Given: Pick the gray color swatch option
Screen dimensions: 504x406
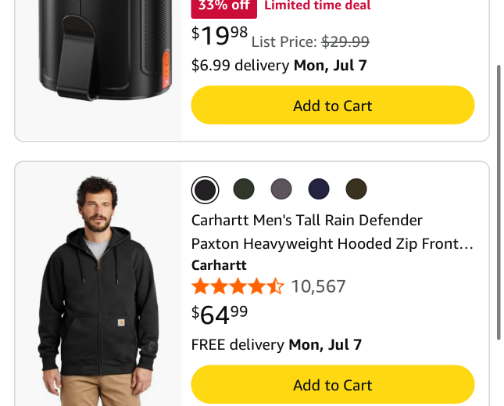Looking at the screenshot, I should click(x=281, y=189).
